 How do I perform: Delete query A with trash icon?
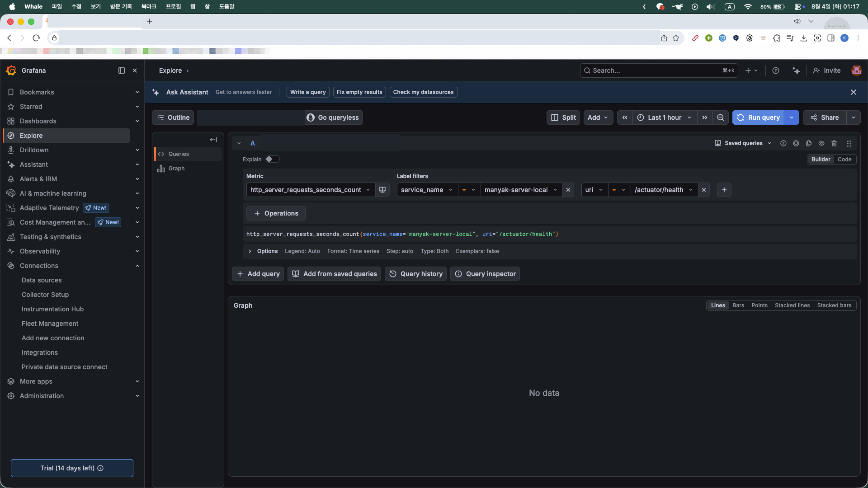834,143
